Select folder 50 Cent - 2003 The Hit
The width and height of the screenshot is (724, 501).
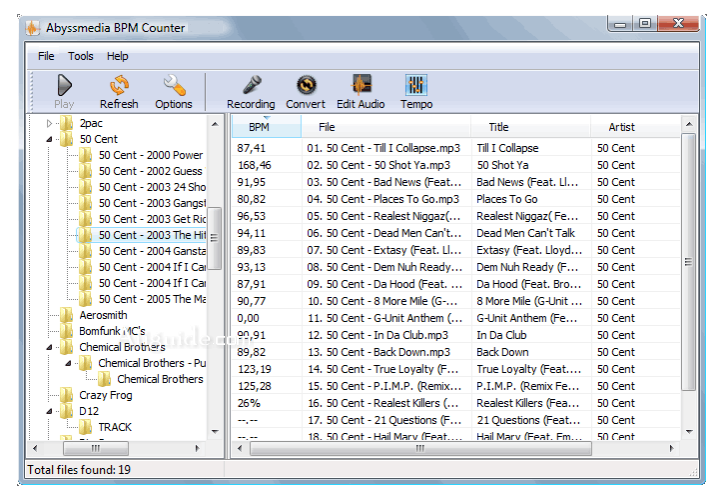pyautogui.click(x=152, y=235)
